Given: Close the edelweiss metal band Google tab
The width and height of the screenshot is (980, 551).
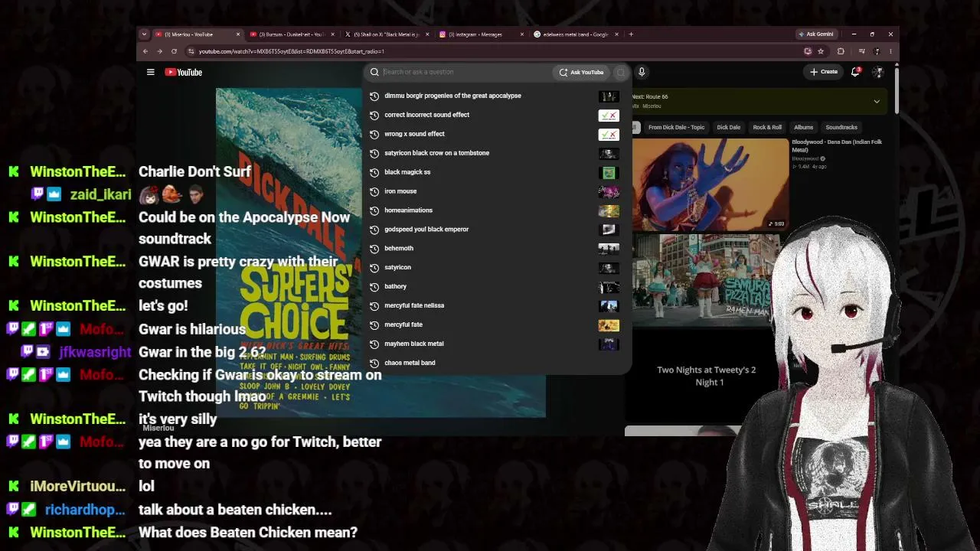Looking at the screenshot, I should tap(616, 34).
